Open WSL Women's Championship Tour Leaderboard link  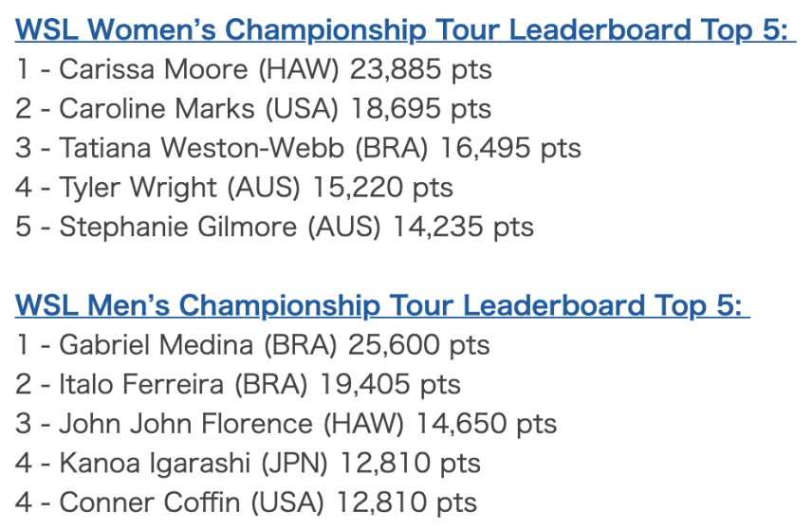tap(405, 30)
